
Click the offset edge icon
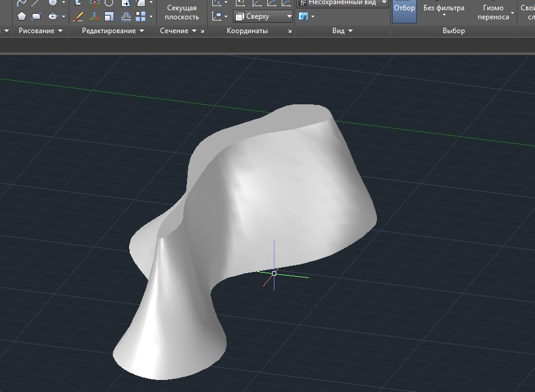coord(126,16)
